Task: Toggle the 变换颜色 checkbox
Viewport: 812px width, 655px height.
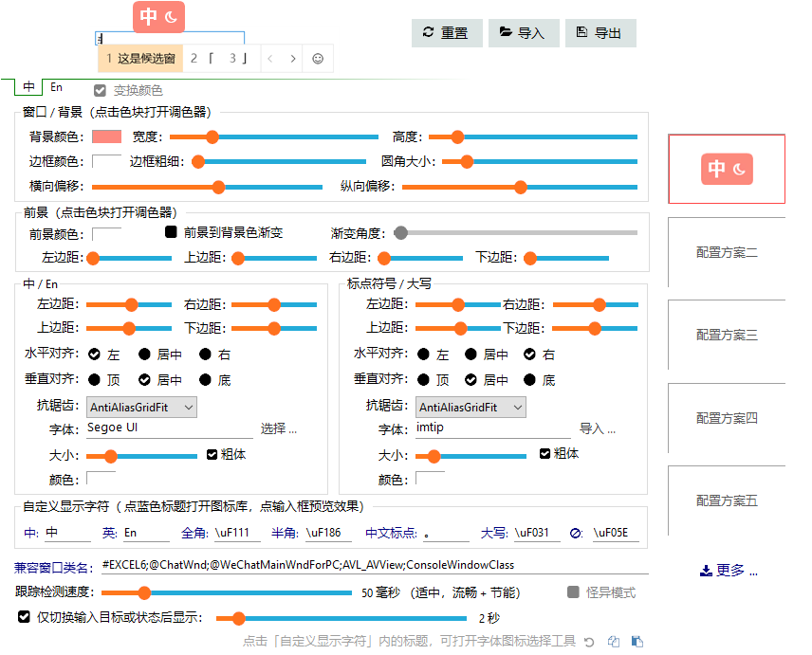Action: 100,91
